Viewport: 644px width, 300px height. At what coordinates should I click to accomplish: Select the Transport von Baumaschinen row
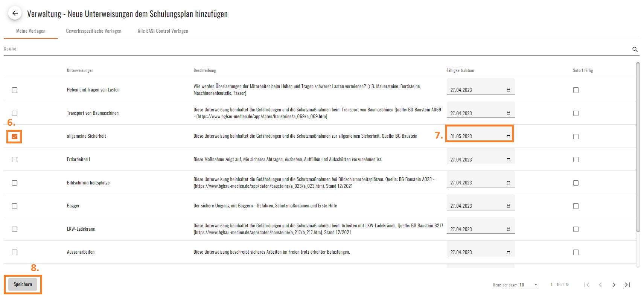pyautogui.click(x=15, y=113)
